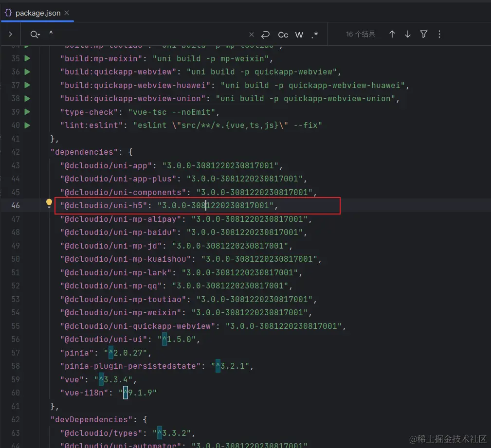Click "@dcloudio/uni-mp-jd" dependency name

111,246
